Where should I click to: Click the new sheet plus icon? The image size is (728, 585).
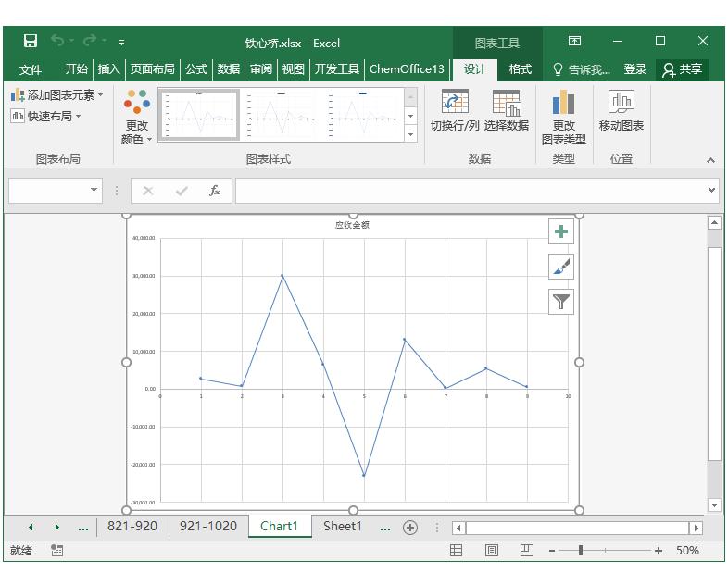[x=410, y=528]
